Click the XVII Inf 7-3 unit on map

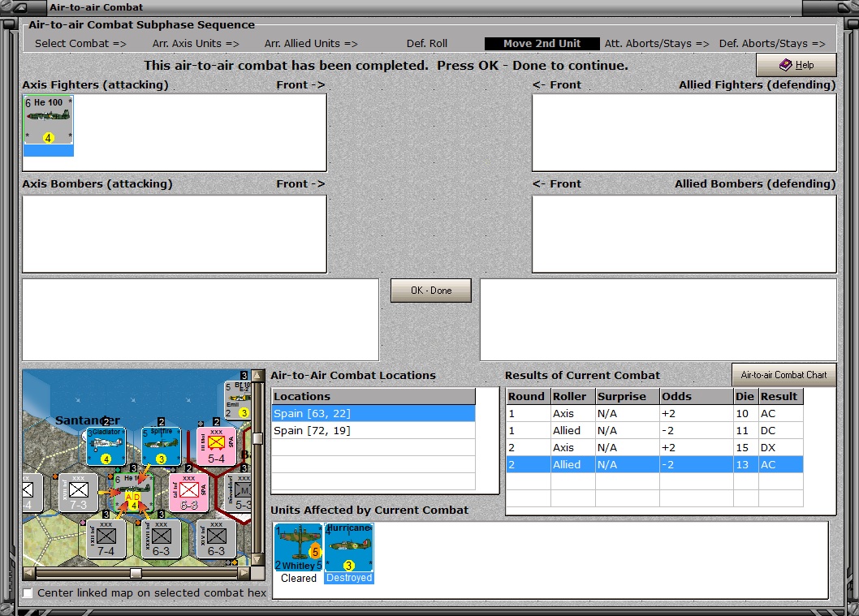tap(78, 493)
